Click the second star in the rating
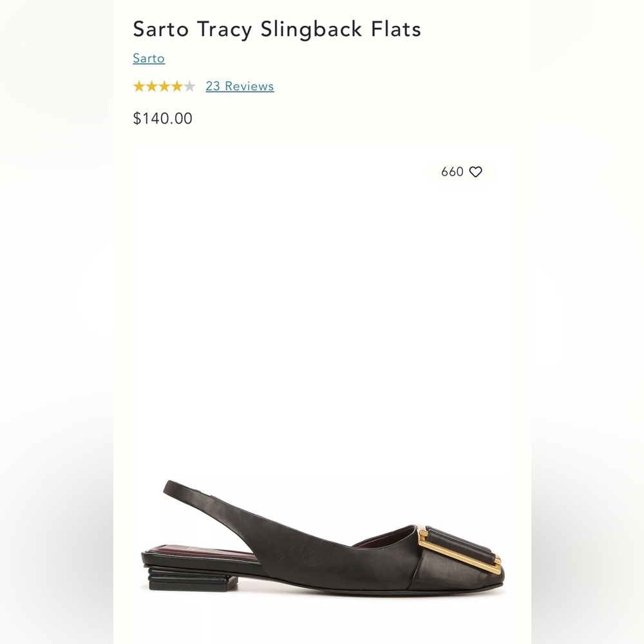644x644 pixels. click(x=151, y=86)
